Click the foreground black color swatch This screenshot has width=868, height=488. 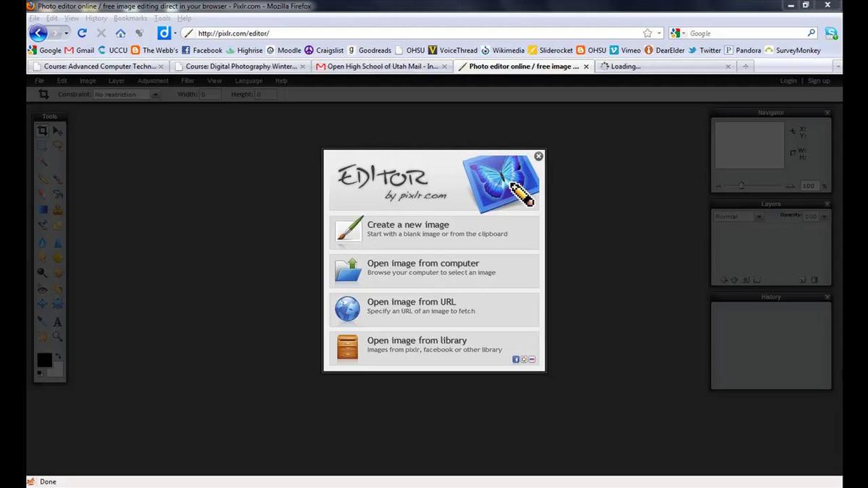tap(44, 360)
